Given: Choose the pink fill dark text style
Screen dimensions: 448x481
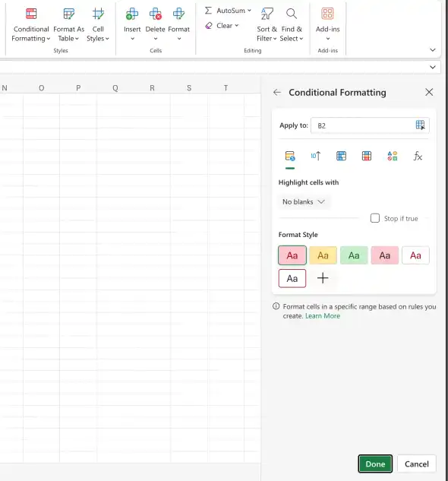Looking at the screenshot, I should 385,255.
